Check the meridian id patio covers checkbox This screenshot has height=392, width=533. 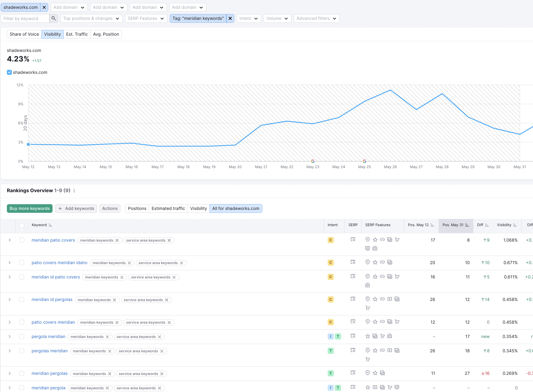tap(22, 277)
